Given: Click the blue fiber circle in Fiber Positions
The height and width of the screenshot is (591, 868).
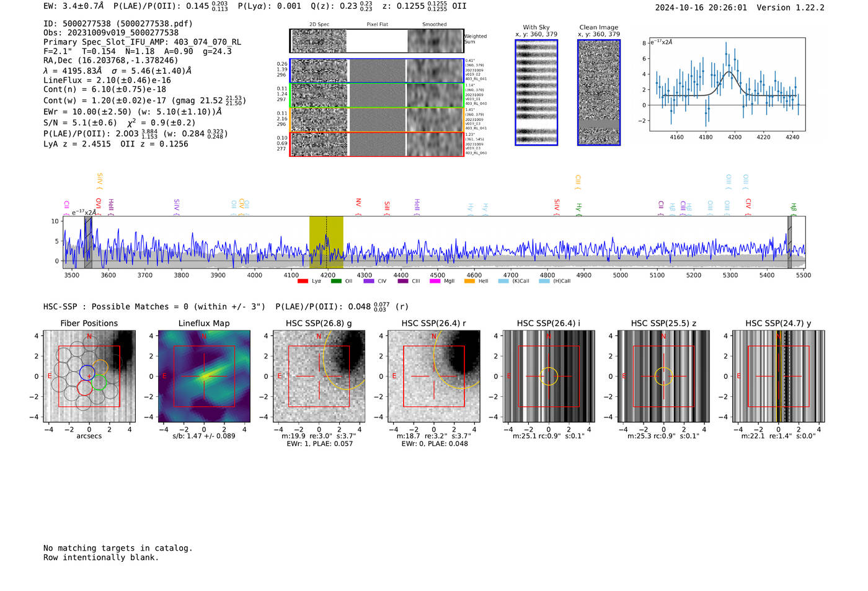Looking at the screenshot, I should (x=87, y=373).
